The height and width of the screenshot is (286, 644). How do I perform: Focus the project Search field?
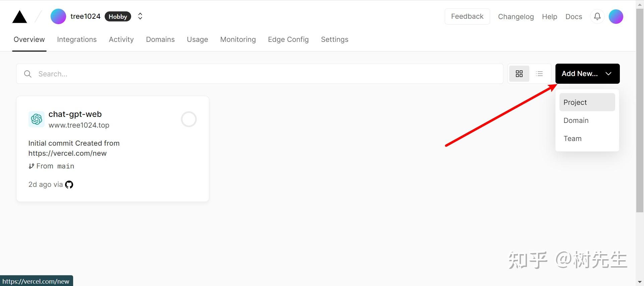[260, 74]
